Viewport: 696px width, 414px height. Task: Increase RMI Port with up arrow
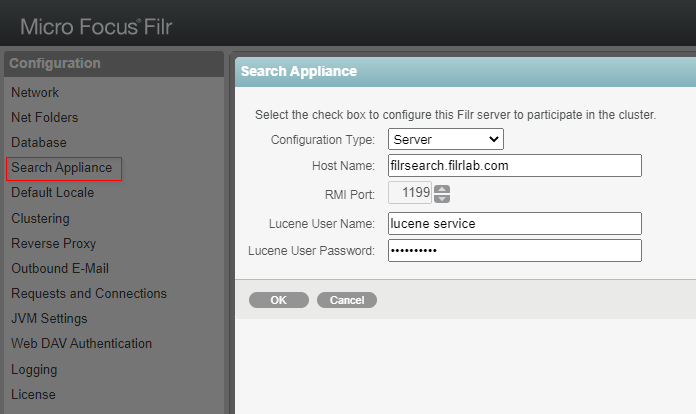pyautogui.click(x=442, y=189)
